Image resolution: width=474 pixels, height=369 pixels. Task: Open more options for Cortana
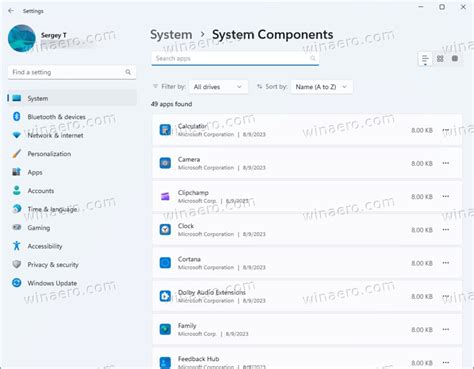click(x=446, y=263)
